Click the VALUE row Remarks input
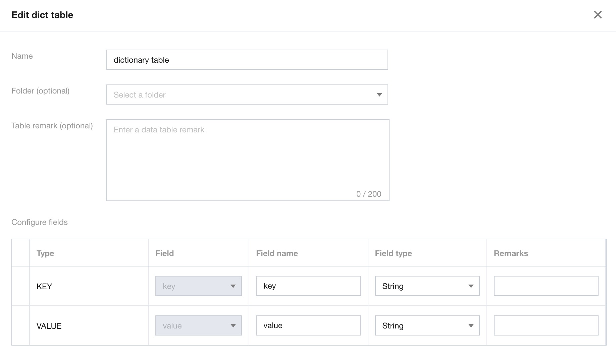This screenshot has width=616, height=364. click(546, 326)
